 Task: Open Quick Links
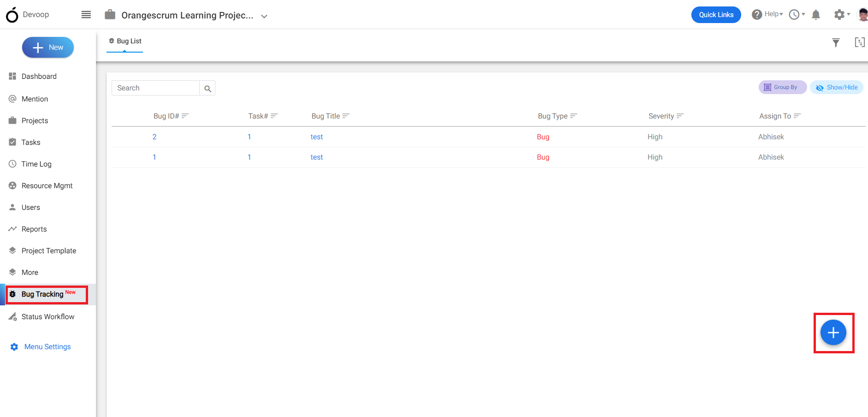click(x=716, y=15)
